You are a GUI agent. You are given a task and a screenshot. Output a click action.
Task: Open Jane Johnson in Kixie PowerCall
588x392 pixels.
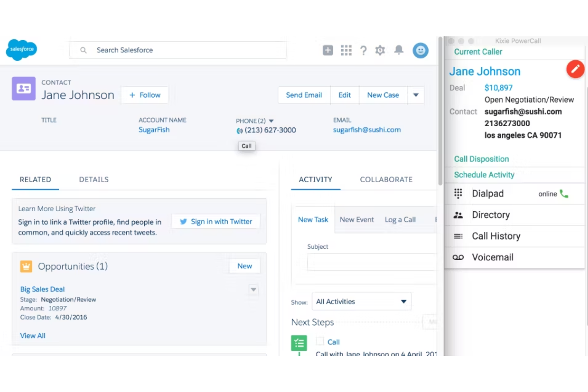(485, 71)
